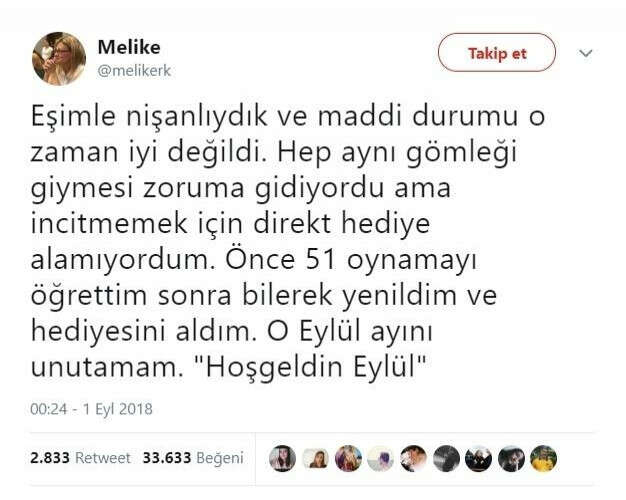The width and height of the screenshot is (626, 500).
Task: Click the seventh liker avatar in the row
Action: coord(478,458)
